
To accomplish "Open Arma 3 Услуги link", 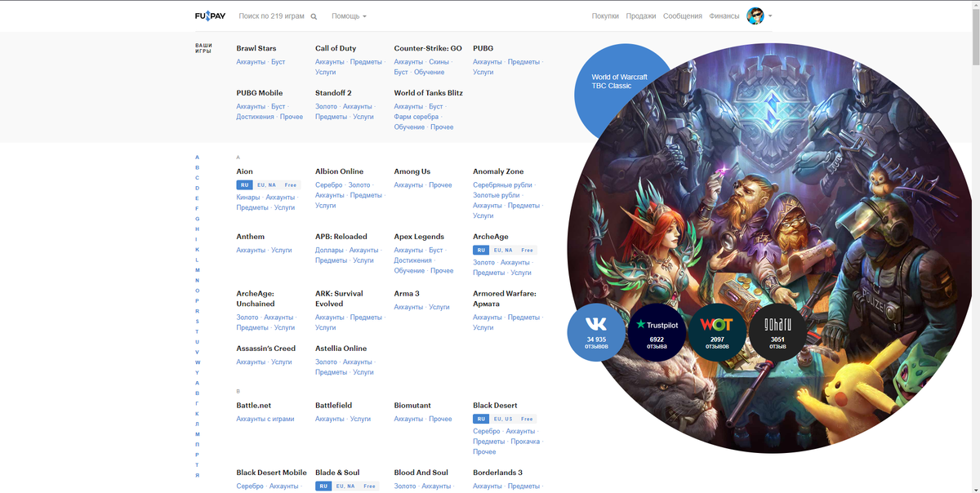I will tap(439, 308).
